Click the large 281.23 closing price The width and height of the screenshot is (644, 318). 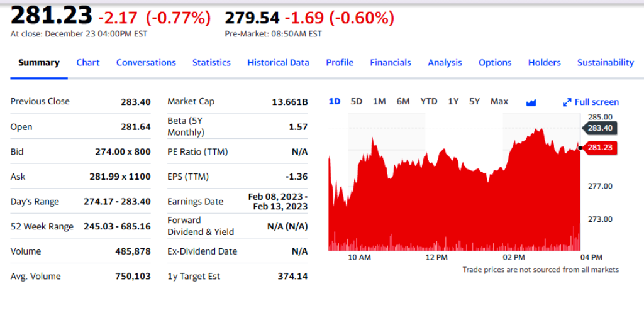click(52, 16)
